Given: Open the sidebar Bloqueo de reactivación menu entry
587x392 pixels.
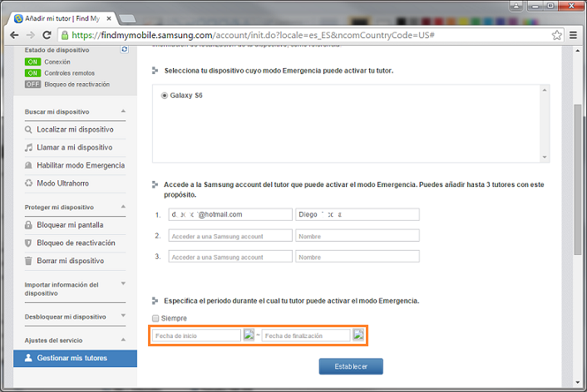Looking at the screenshot, I should [x=75, y=243].
